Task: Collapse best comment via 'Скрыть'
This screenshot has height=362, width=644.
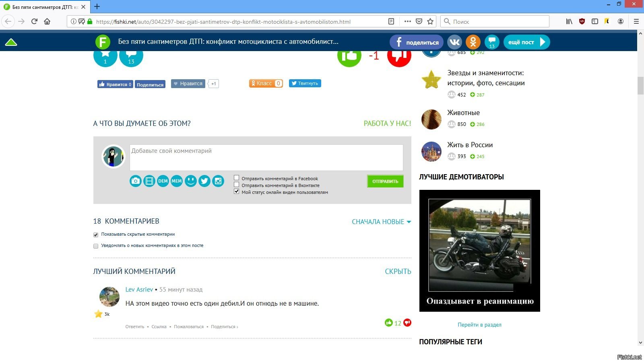Action: tap(398, 271)
